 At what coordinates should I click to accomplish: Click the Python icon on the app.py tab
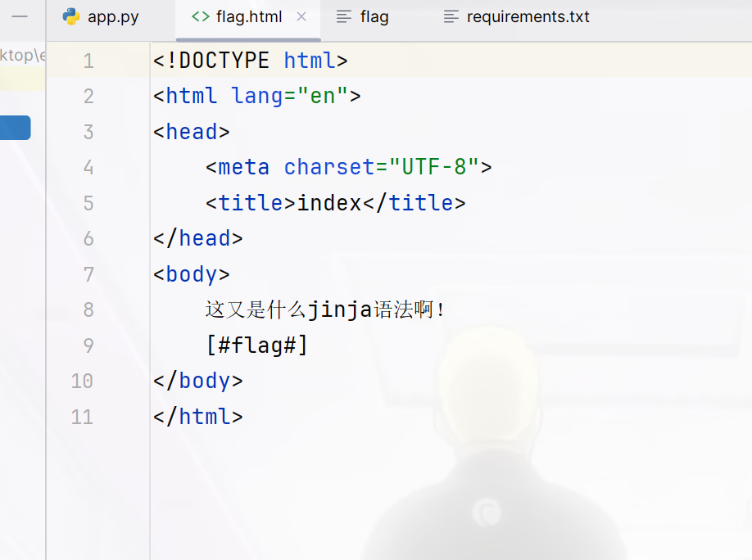pos(71,17)
